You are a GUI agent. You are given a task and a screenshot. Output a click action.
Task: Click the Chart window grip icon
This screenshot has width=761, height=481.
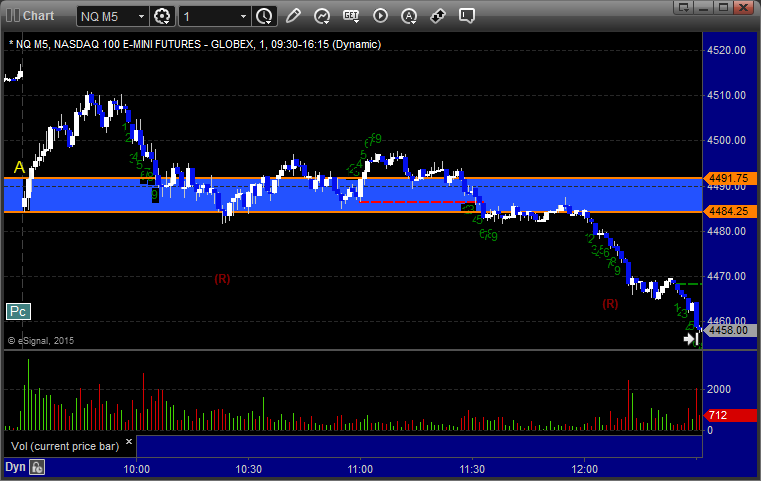coord(13,16)
